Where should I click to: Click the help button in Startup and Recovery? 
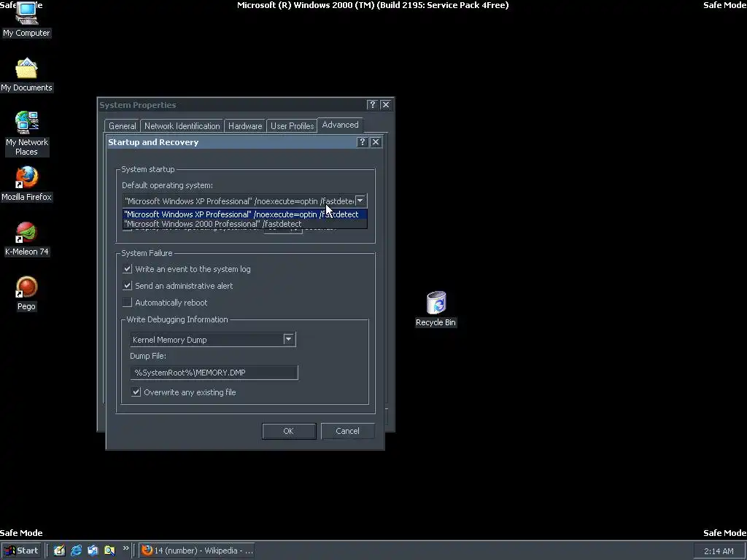(x=362, y=142)
